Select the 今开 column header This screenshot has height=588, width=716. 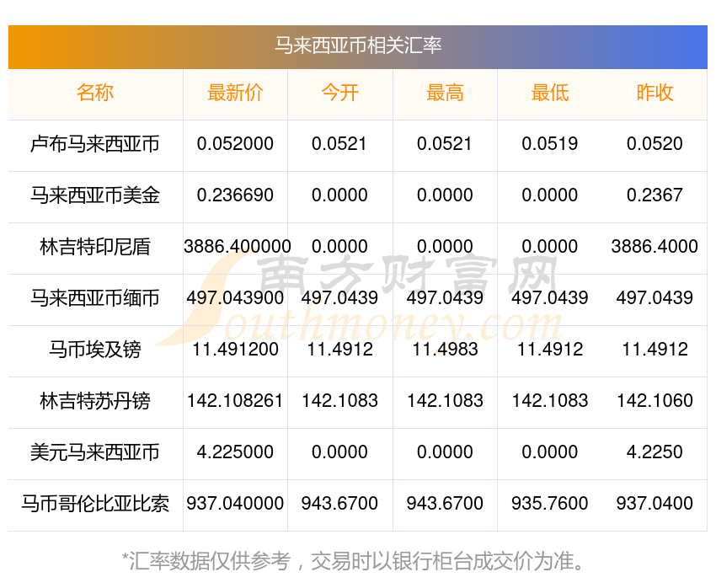point(339,93)
